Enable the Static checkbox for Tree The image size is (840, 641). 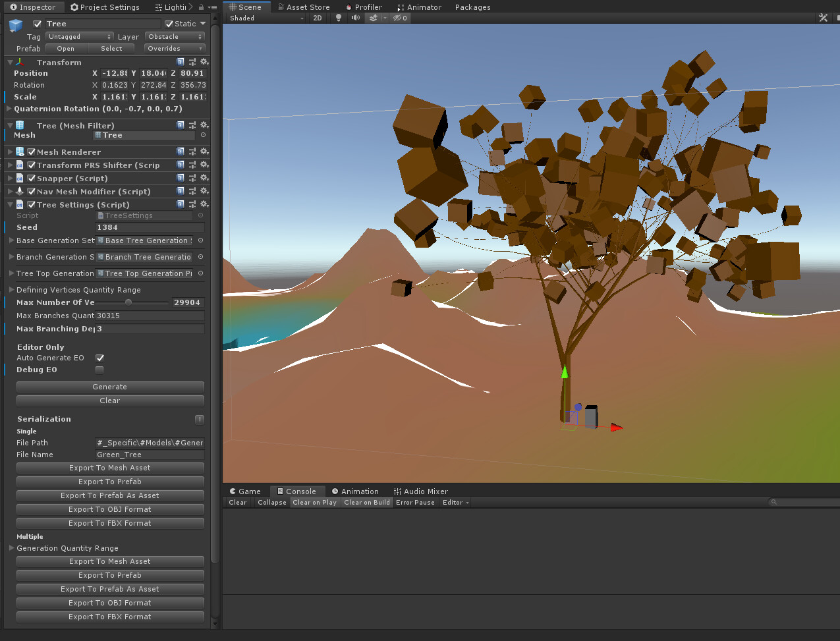click(x=169, y=23)
